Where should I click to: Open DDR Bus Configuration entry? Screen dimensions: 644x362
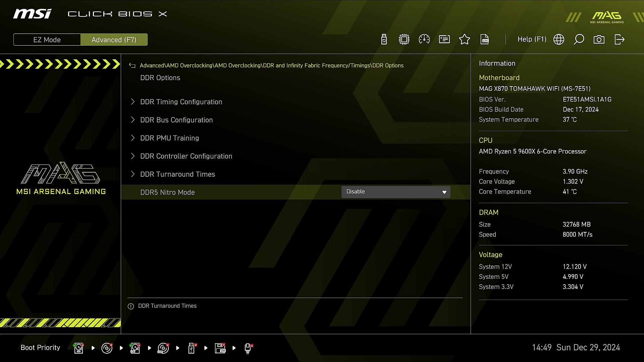(176, 120)
